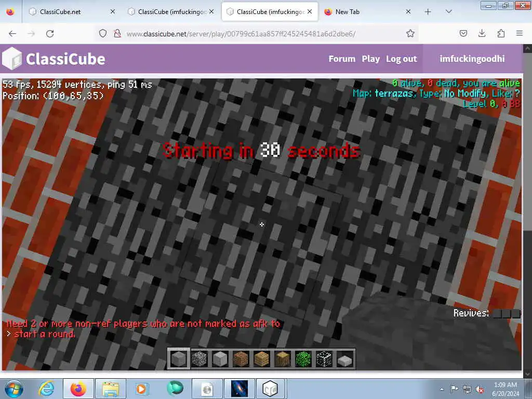532x399 pixels.
Task: Select the slab block in the hotbar
Action: click(345, 361)
